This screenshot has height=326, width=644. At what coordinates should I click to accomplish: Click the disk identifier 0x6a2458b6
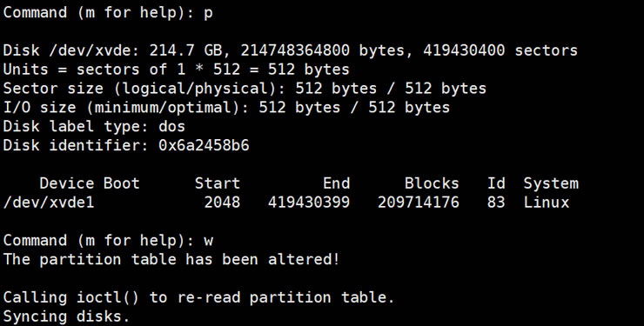point(204,145)
